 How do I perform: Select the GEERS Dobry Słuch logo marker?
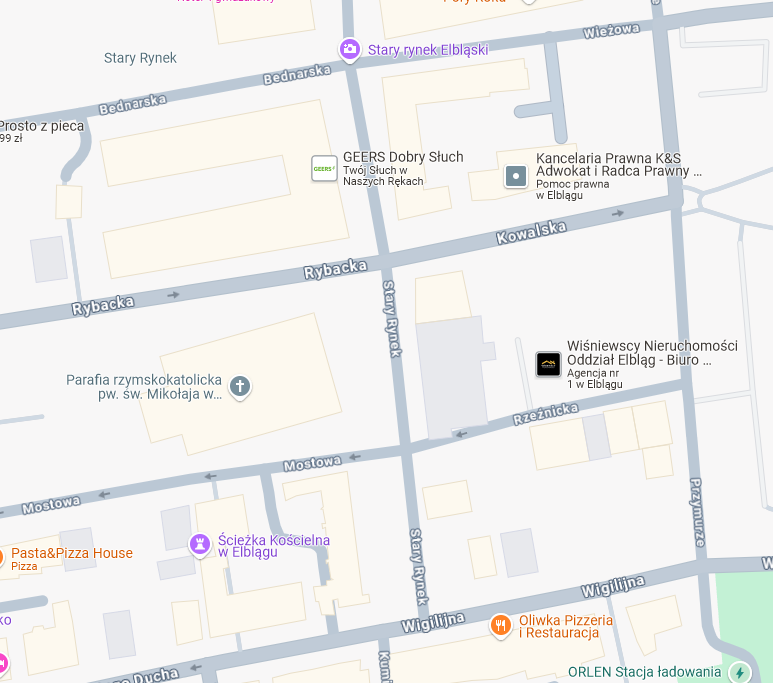[x=324, y=169]
